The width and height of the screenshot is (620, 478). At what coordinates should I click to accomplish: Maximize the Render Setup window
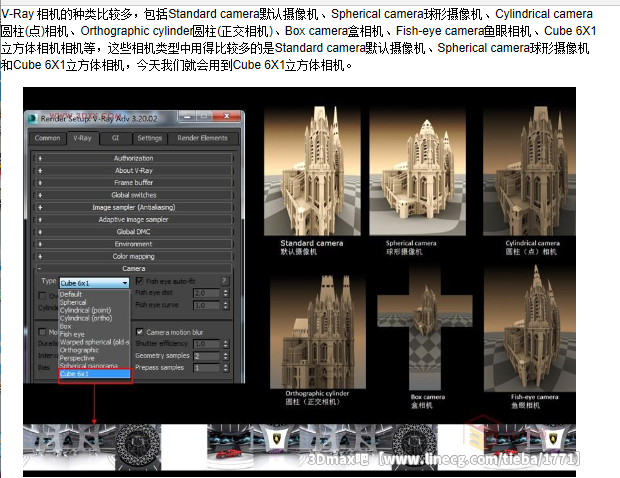(204, 116)
